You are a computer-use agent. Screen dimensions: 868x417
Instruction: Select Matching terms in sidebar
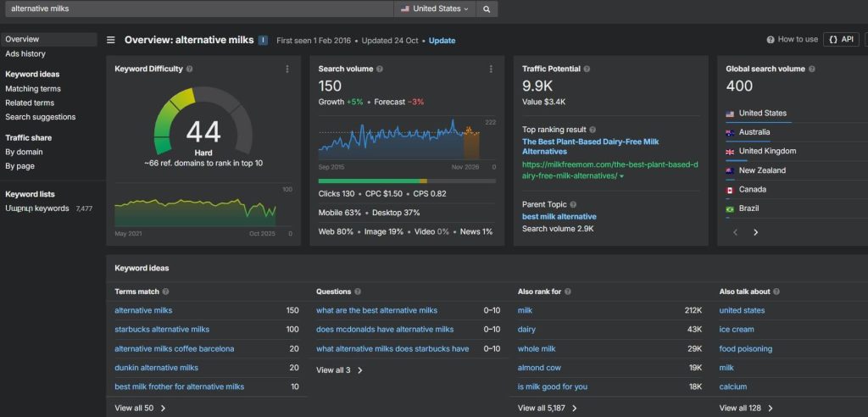(x=33, y=88)
